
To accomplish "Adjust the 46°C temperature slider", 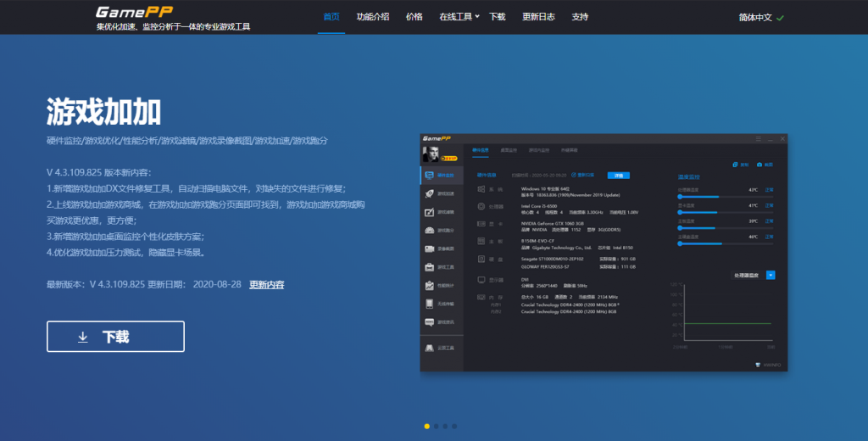I will [726, 243].
